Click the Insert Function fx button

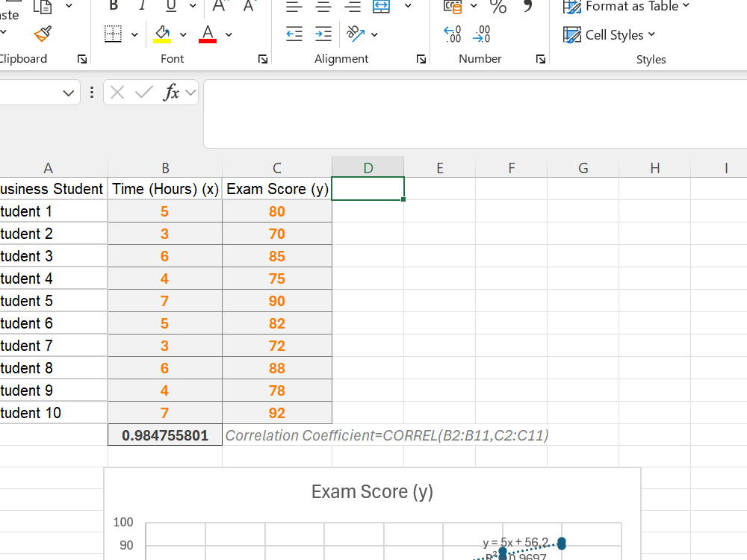click(x=171, y=93)
